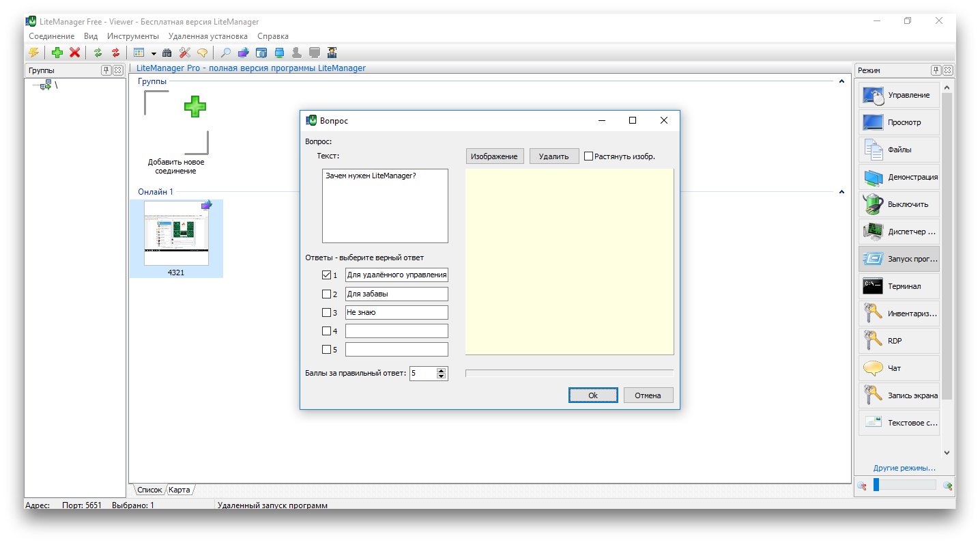Collapse the Онлайн 1 section chevron
The image size is (980, 543).
[x=841, y=192]
